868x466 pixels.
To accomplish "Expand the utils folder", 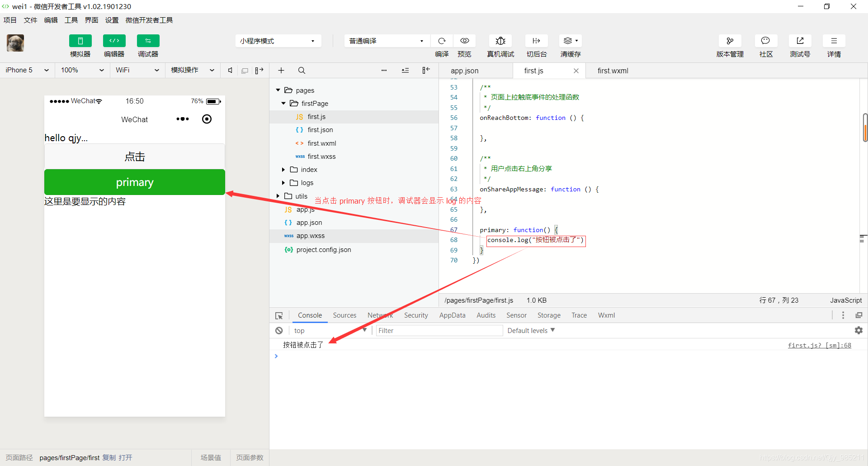I will pyautogui.click(x=278, y=196).
